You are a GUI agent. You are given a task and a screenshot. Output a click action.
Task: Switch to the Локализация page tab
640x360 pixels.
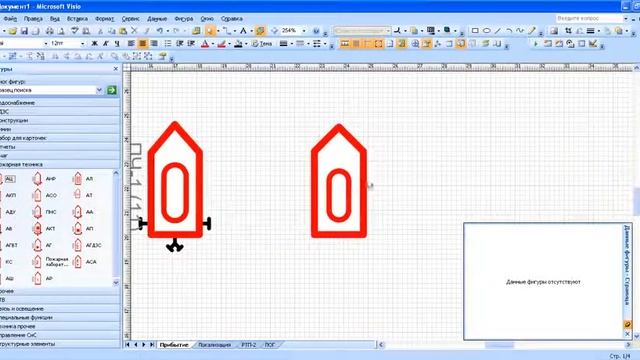(x=214, y=345)
